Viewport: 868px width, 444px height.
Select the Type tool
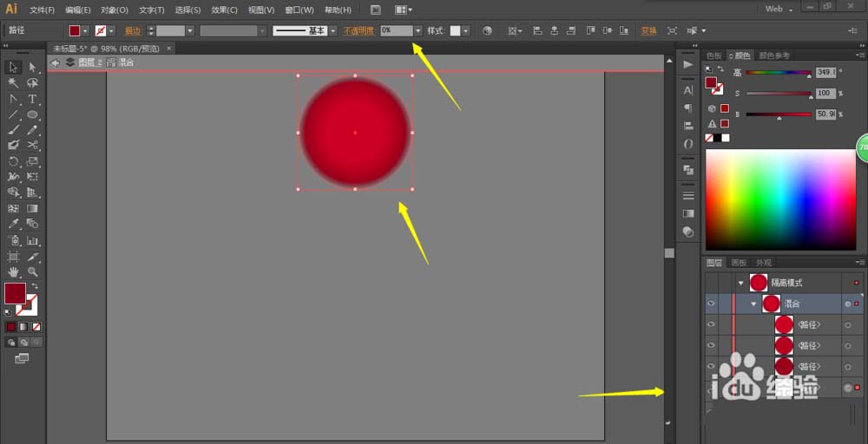coord(32,99)
